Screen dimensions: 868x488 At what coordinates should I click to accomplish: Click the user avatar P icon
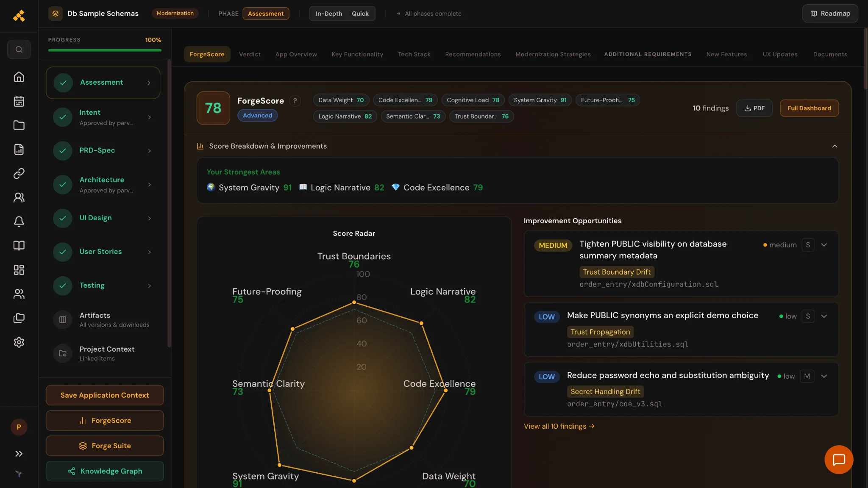coord(19,427)
